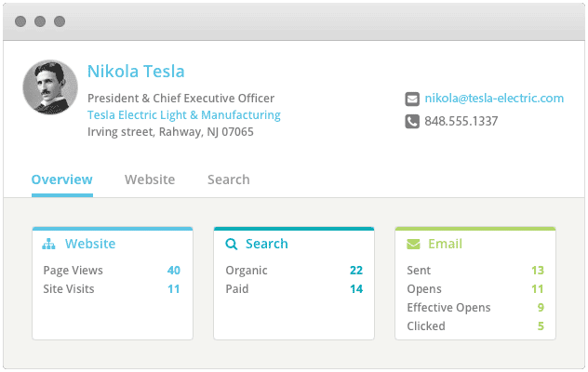The height and width of the screenshot is (372, 588).
Task: Open the Search tab
Action: click(228, 179)
